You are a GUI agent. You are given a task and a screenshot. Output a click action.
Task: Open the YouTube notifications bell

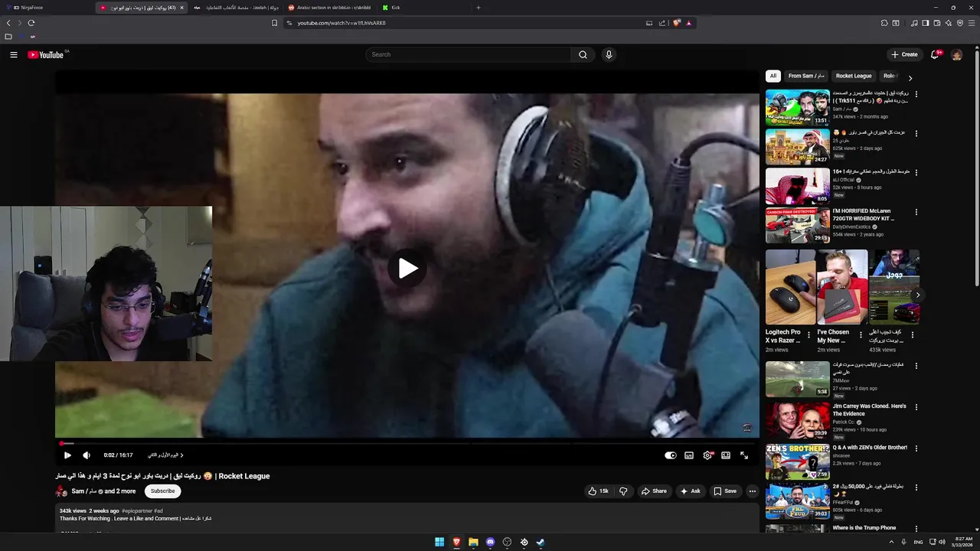(935, 54)
